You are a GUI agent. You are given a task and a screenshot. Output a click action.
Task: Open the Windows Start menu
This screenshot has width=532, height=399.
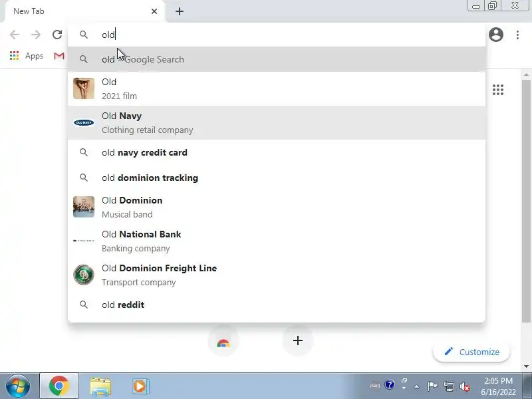pyautogui.click(x=17, y=386)
